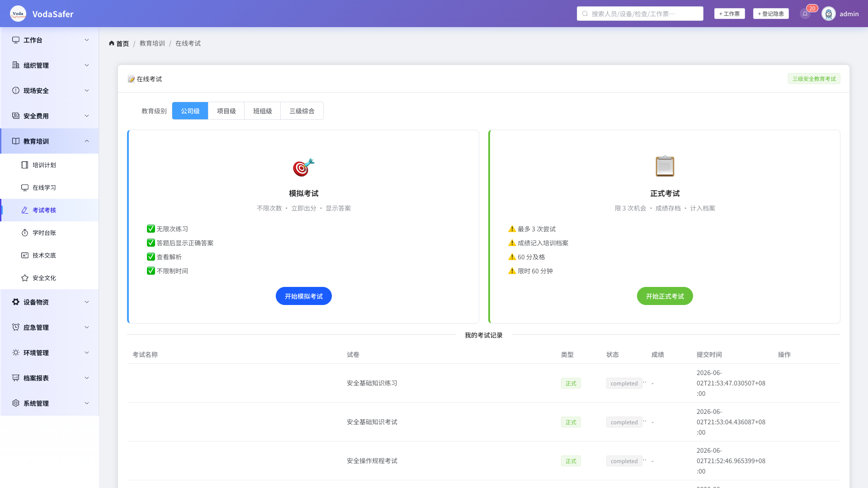Click the 现场安全 alert icon
This screenshot has height=488, width=868.
tap(16, 90)
